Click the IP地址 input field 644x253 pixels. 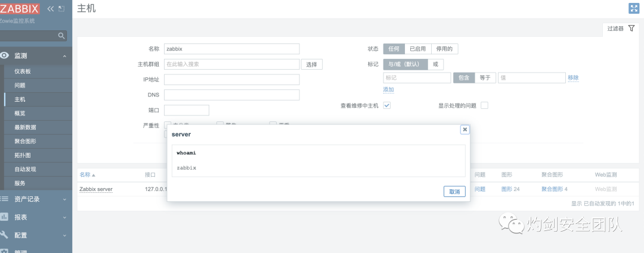tap(231, 80)
